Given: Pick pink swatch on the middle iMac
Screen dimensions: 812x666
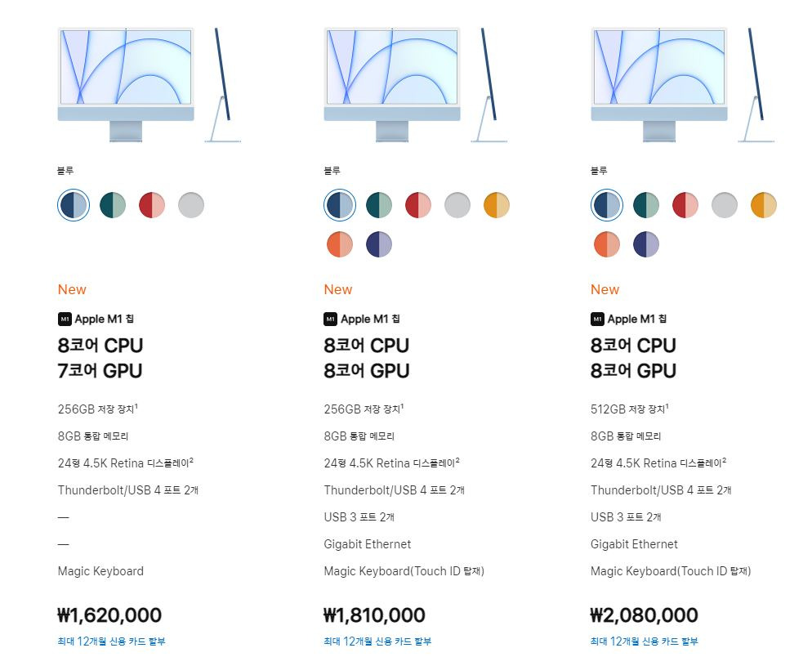Looking at the screenshot, I should (x=418, y=205).
